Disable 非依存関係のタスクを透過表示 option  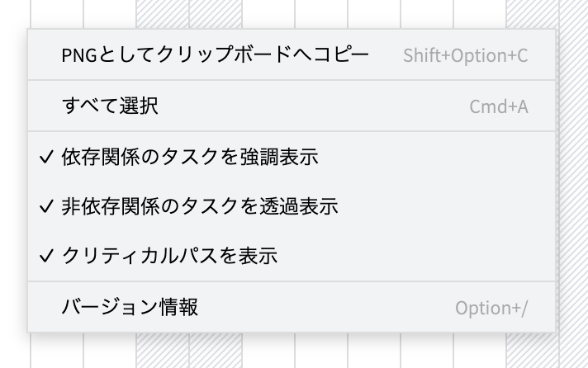tap(199, 206)
